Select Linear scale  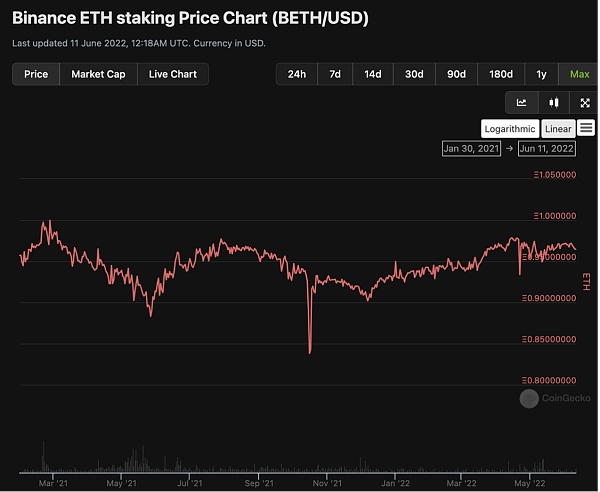(558, 129)
